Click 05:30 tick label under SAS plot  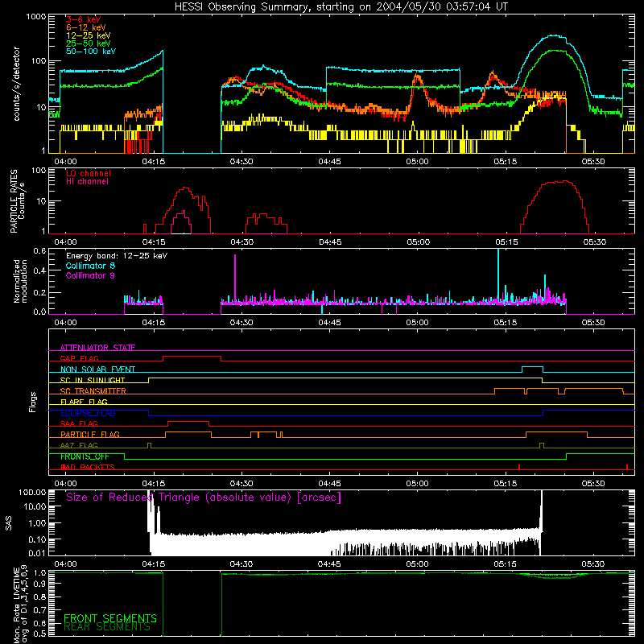[x=593, y=564]
